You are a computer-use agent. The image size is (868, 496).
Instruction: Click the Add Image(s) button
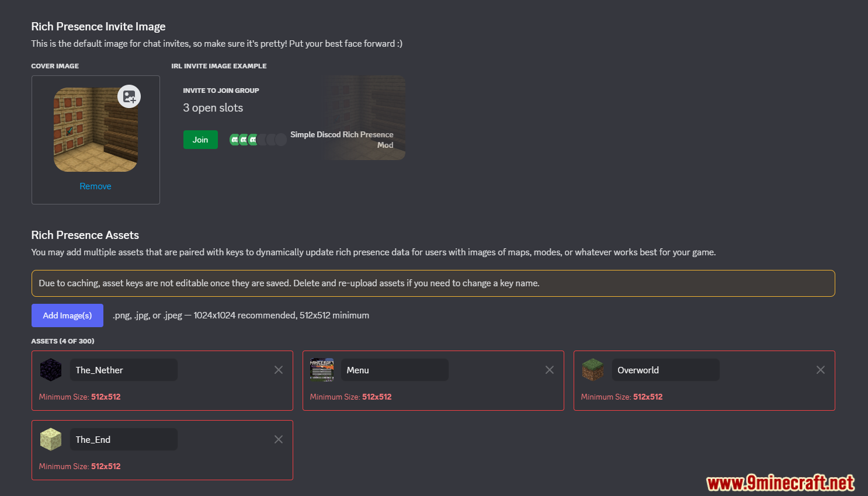tap(67, 315)
